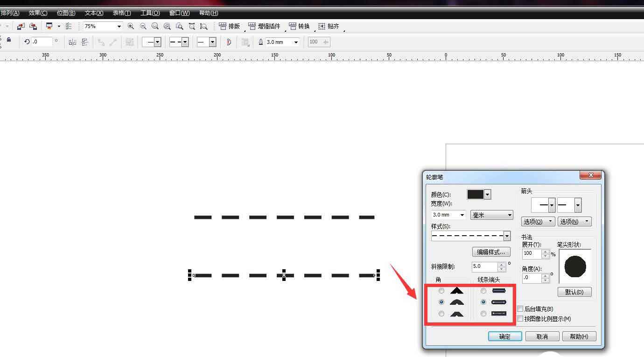Select the miter corner radio button
The width and height of the screenshot is (644, 357).
pos(441,291)
